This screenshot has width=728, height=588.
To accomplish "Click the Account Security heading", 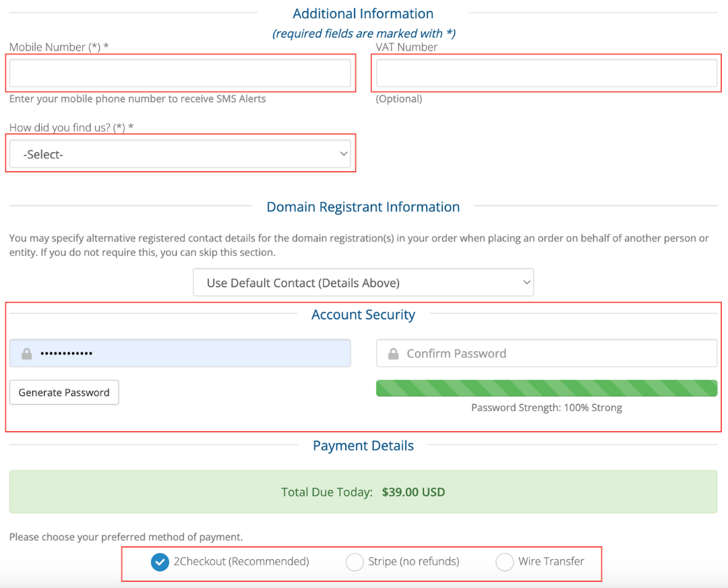I will click(363, 315).
